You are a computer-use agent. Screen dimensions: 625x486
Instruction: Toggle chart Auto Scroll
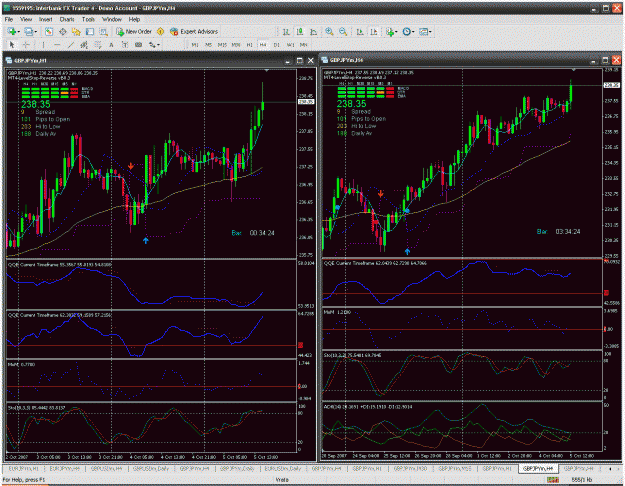[x=360, y=31]
